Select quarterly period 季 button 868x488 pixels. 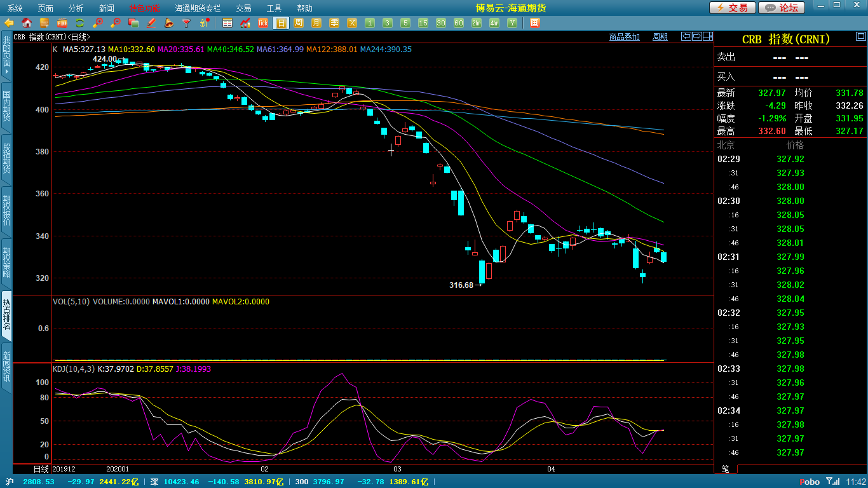334,23
